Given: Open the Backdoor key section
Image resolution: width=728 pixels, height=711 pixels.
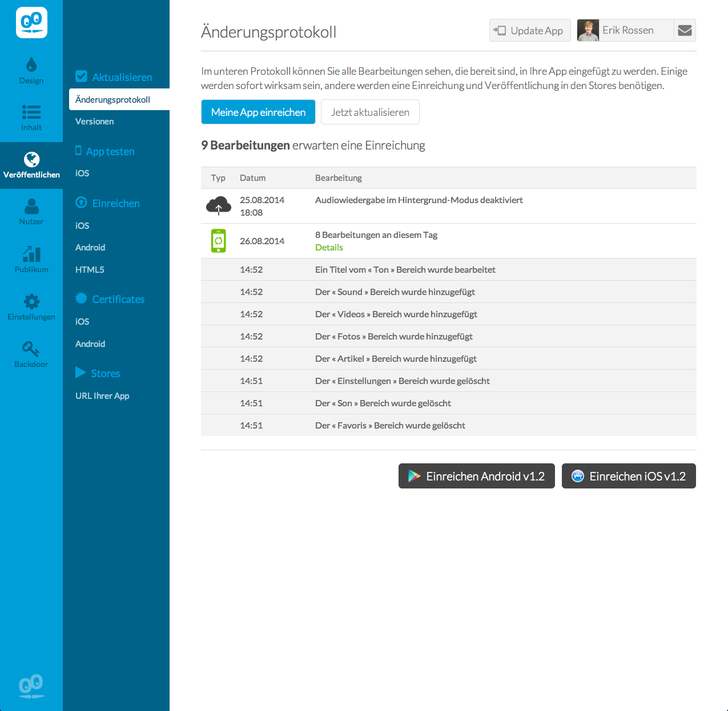Looking at the screenshot, I should 31,354.
